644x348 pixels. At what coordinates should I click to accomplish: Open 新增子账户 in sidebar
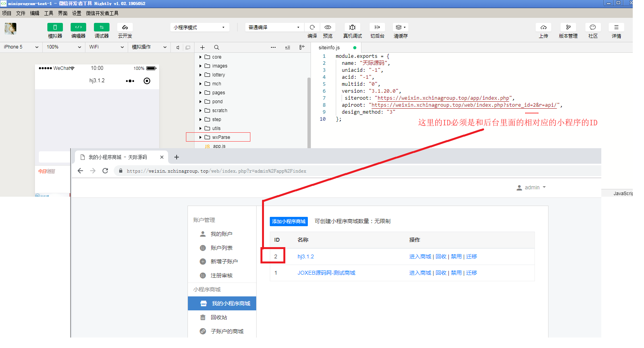coord(222,261)
